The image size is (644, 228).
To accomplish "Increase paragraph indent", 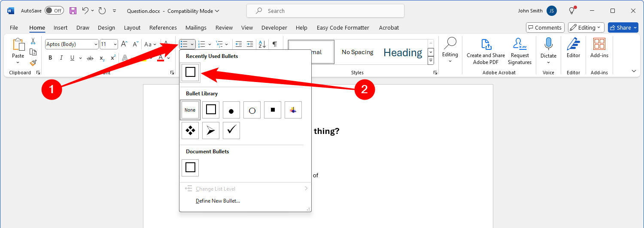I will 250,44.
